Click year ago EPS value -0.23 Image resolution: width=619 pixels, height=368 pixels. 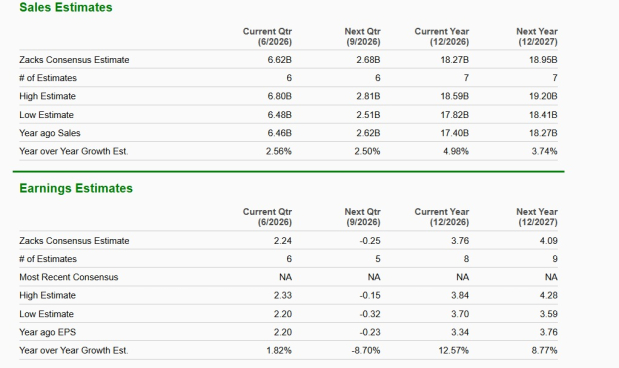pyautogui.click(x=370, y=332)
